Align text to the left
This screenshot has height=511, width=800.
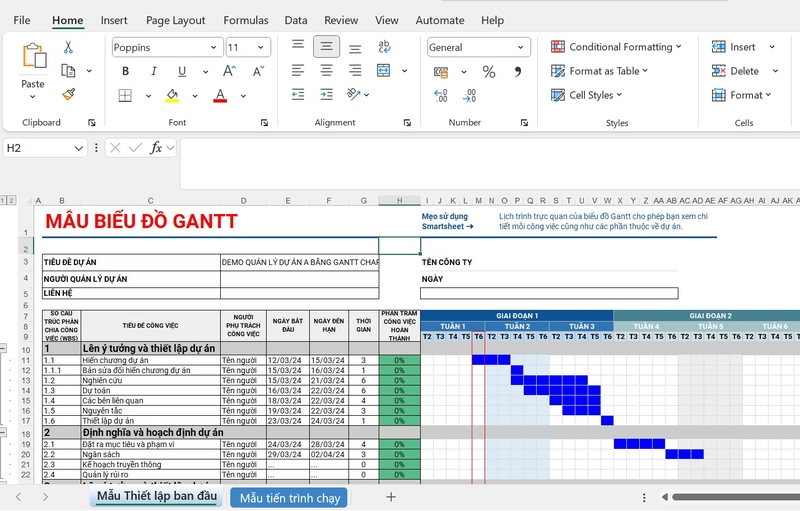click(x=298, y=70)
